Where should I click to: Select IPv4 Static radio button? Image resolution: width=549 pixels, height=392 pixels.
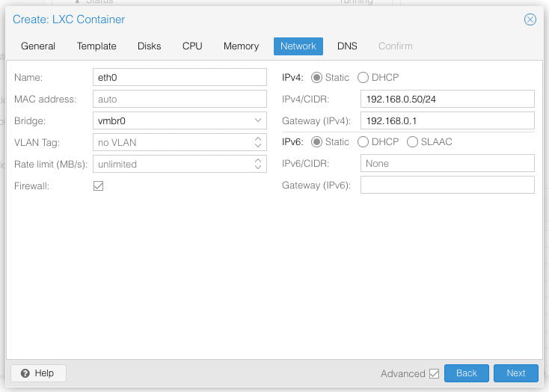click(x=316, y=78)
